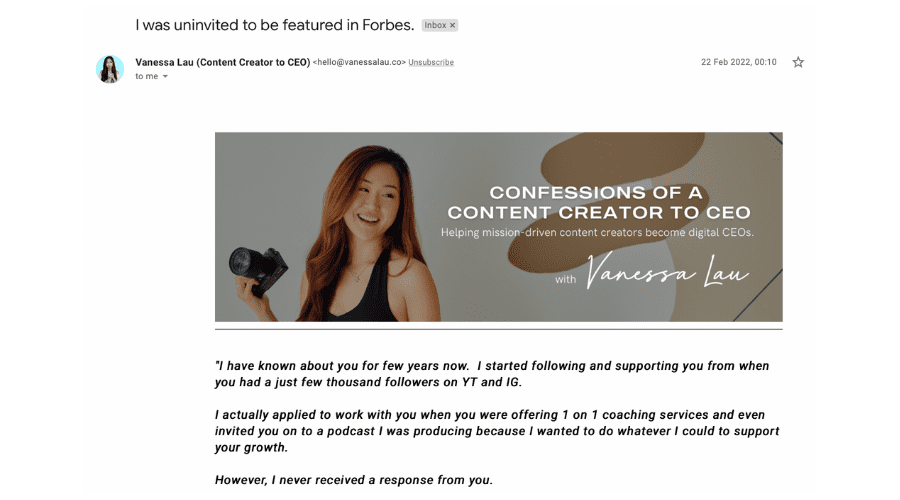Click the camera in the banner image
Screen dimensions: 900x500
(x=257, y=271)
